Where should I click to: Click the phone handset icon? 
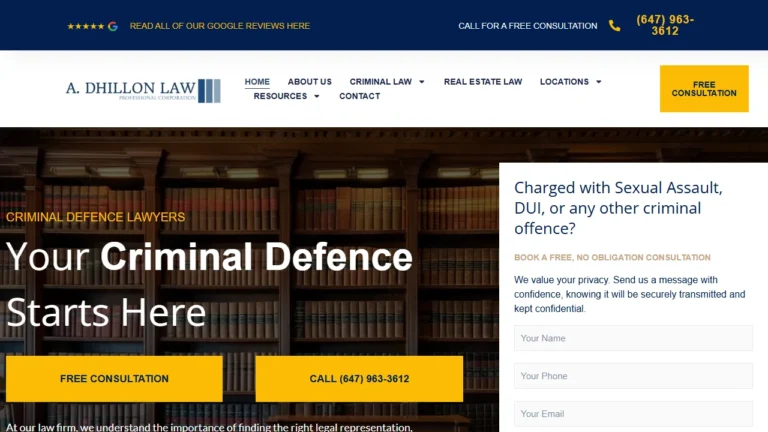click(614, 25)
